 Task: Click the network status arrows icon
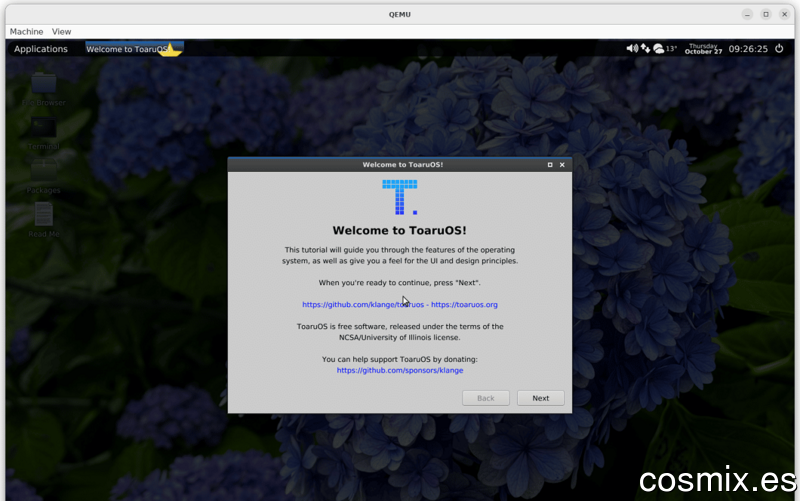[645, 48]
